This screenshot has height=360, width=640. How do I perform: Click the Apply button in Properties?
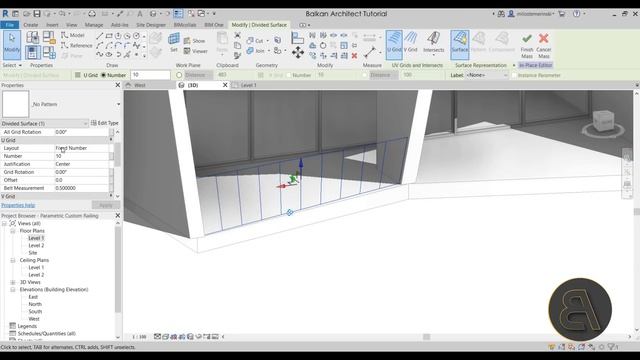[x=106, y=205]
